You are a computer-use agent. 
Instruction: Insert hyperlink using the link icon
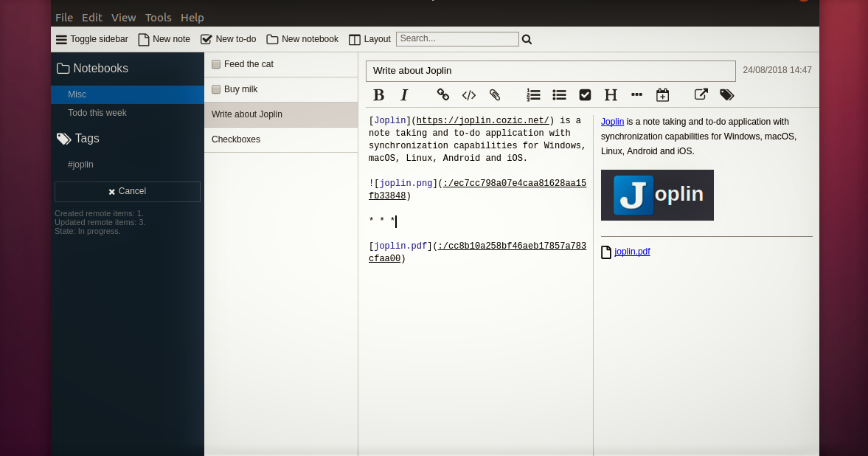click(442, 94)
